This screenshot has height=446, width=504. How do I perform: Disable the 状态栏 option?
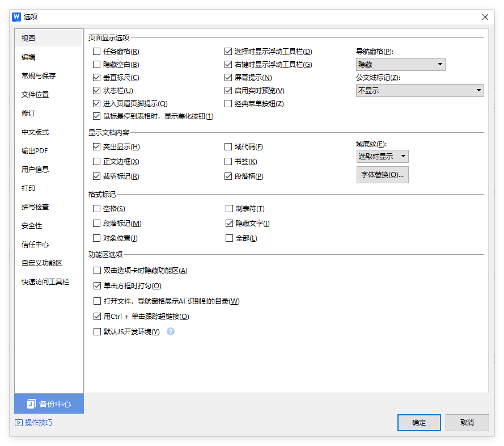(98, 90)
